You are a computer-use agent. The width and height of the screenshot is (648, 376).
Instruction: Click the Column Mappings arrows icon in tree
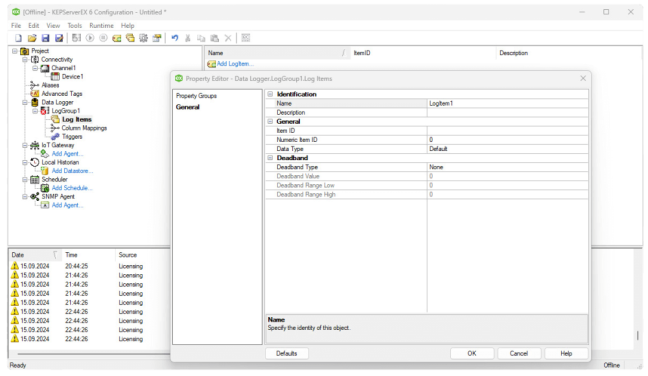(x=55, y=128)
